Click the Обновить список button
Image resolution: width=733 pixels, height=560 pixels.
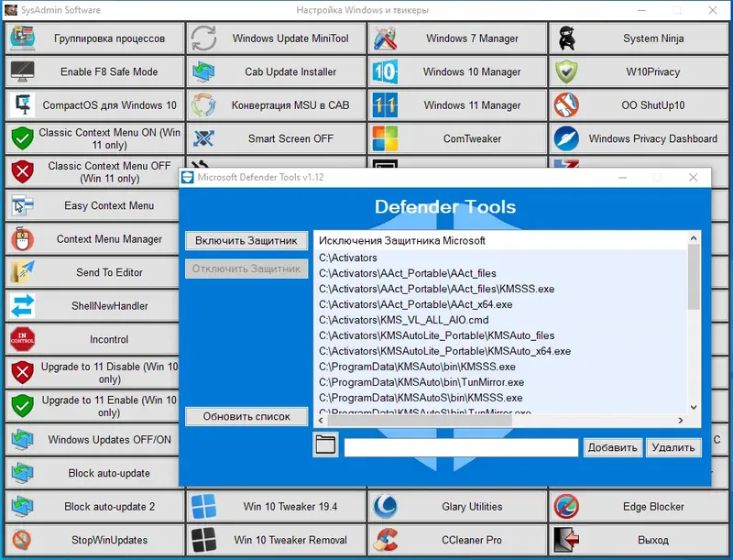click(246, 416)
